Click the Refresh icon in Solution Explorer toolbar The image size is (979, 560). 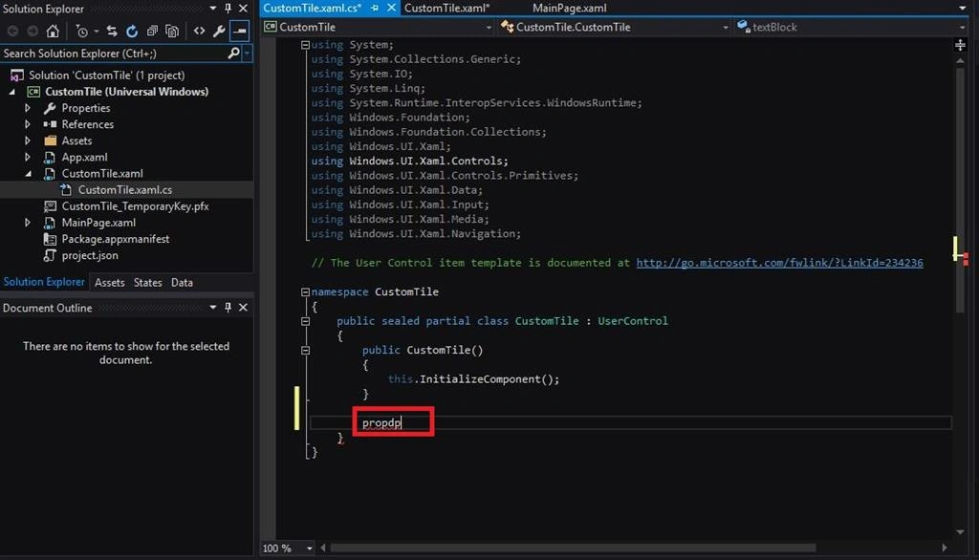click(132, 31)
